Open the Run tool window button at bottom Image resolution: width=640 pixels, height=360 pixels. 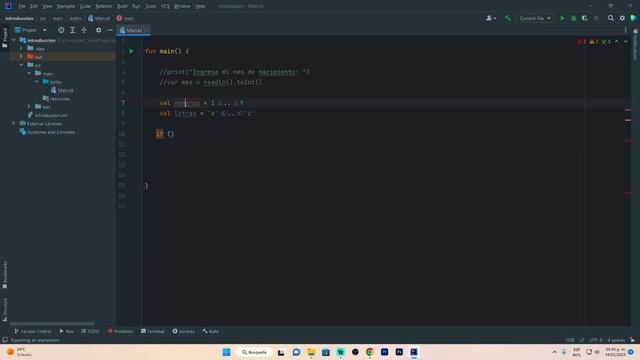(66, 331)
